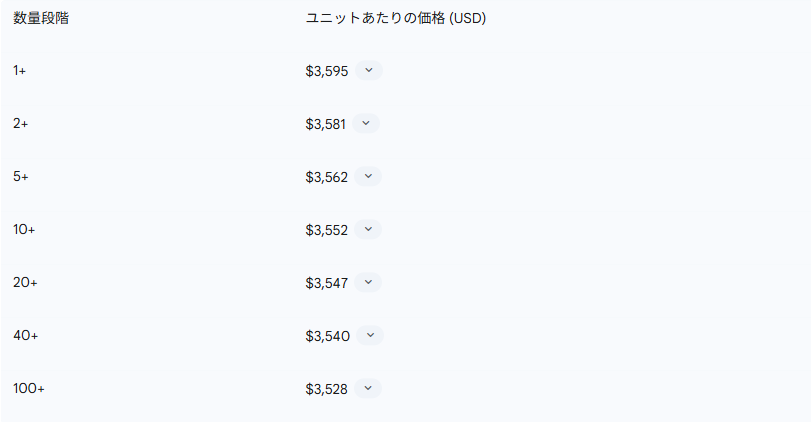Image resolution: width=811 pixels, height=422 pixels.
Task: Expand details for the $3,552 price
Action: 368,229
